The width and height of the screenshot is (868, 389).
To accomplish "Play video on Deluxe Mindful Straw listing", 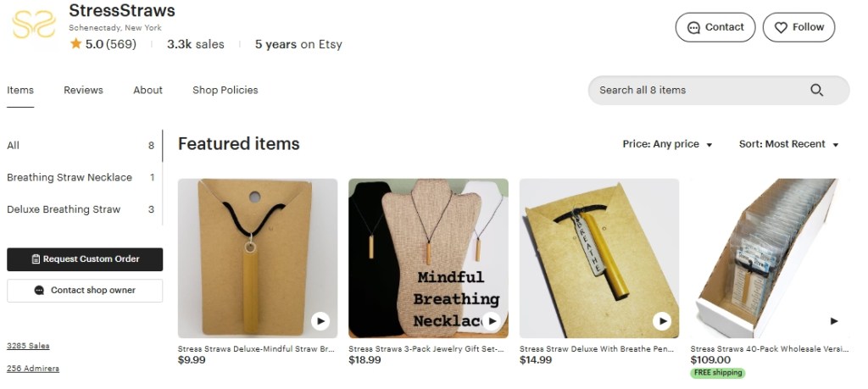I will (x=320, y=321).
